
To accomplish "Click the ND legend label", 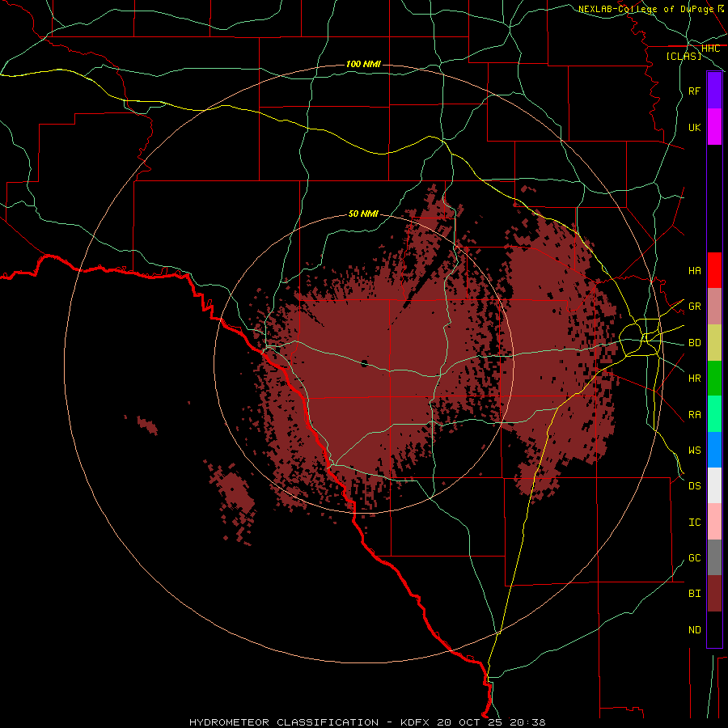I will (x=695, y=630).
